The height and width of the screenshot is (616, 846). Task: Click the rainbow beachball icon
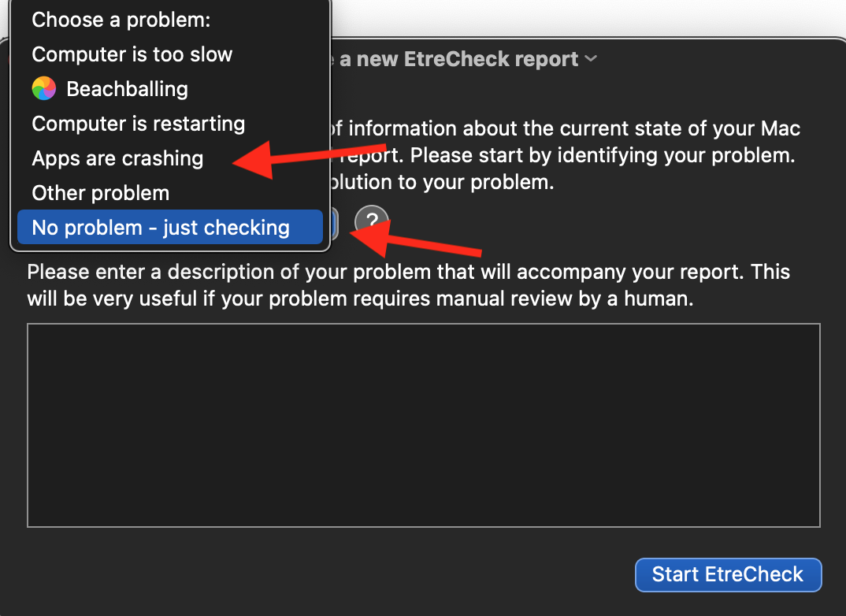pyautogui.click(x=43, y=88)
